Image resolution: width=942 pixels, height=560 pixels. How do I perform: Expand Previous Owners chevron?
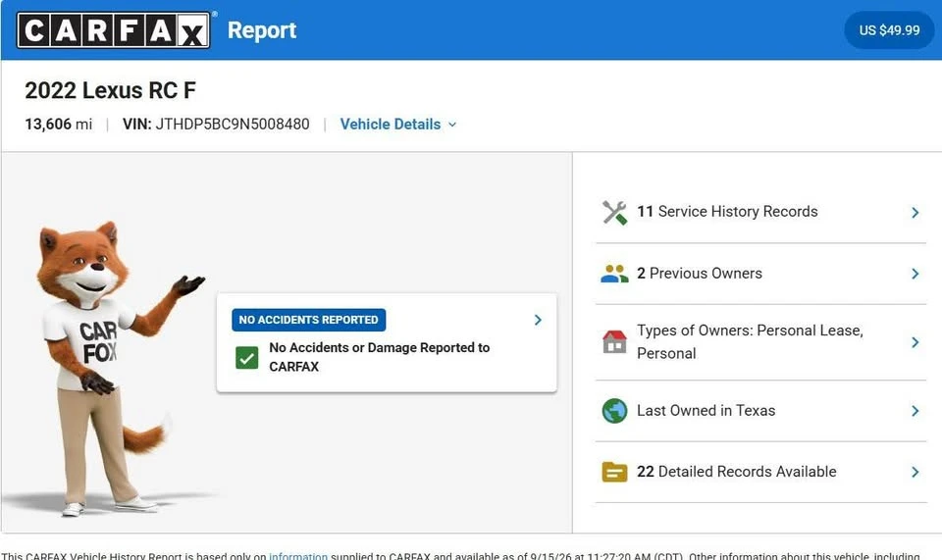(x=915, y=274)
